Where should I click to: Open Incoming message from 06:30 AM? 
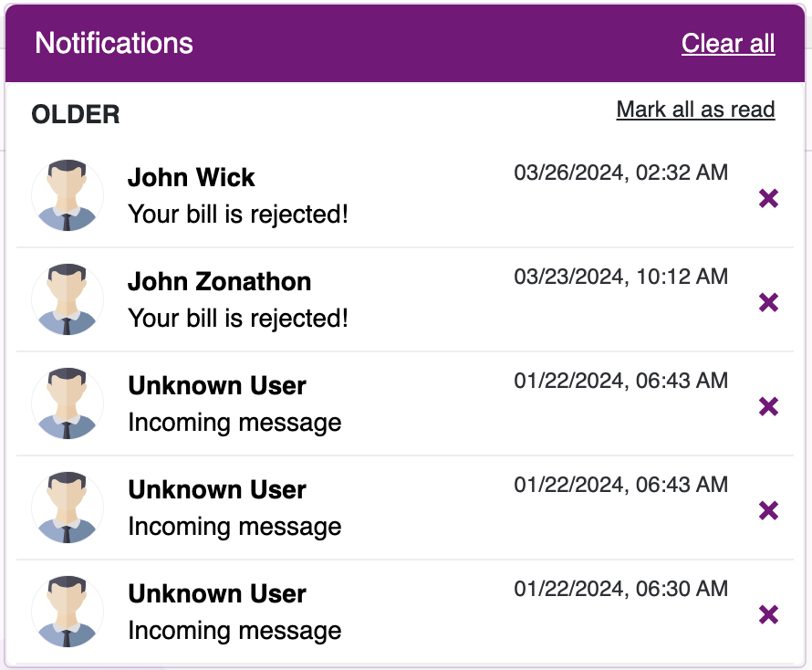click(x=234, y=631)
